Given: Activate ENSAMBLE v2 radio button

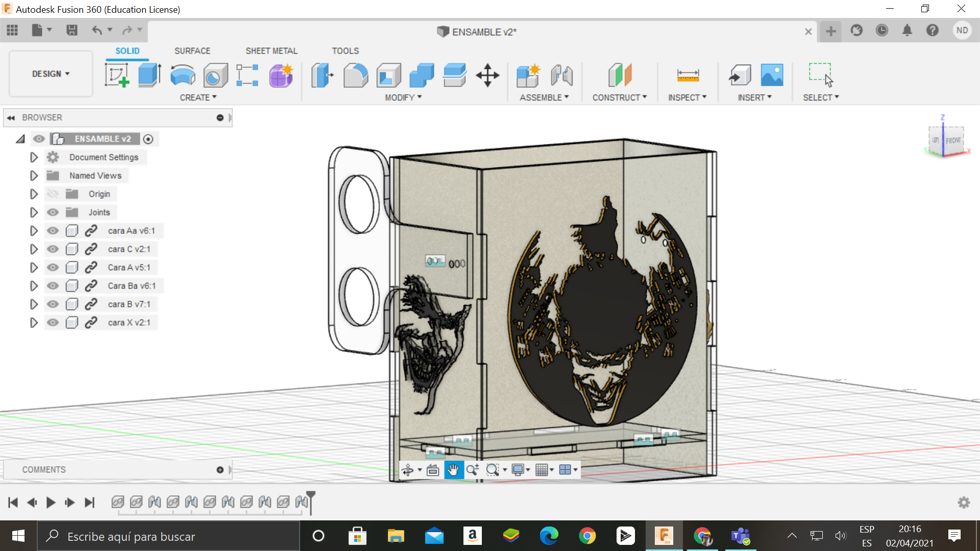Looking at the screenshot, I should 148,139.
